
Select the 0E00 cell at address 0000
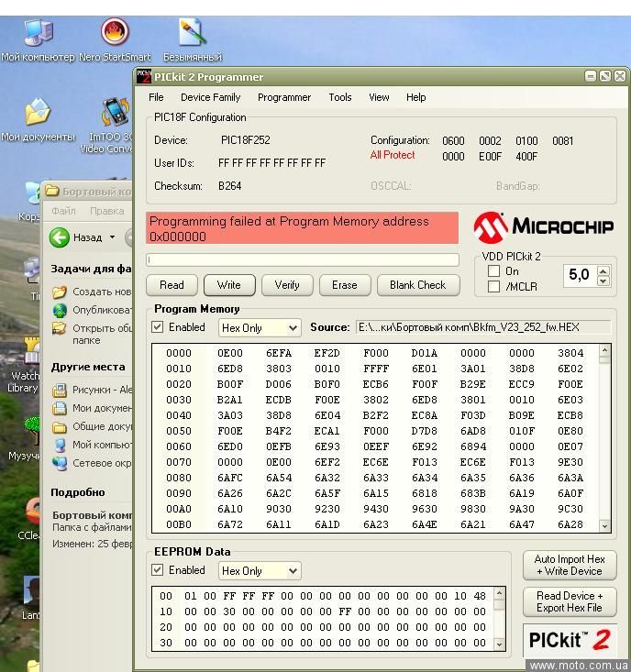pos(230,353)
